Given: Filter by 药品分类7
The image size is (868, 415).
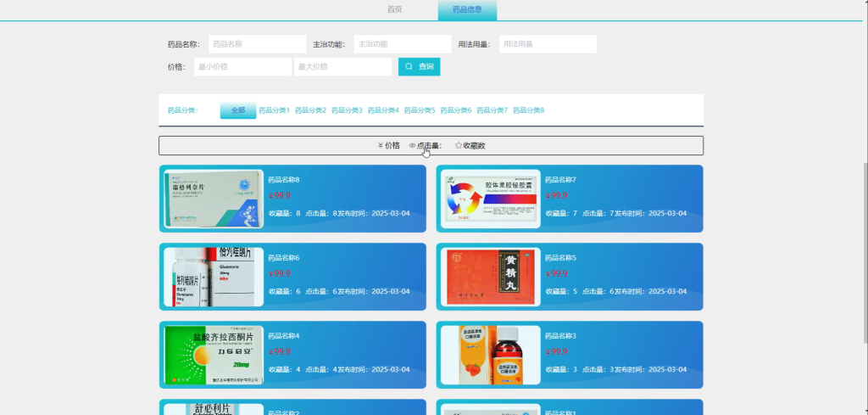Looking at the screenshot, I should tap(492, 110).
